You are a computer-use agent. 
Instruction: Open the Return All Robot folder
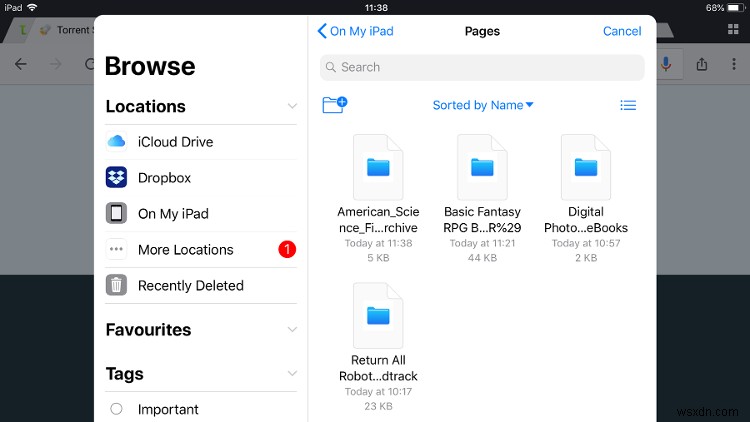click(378, 316)
